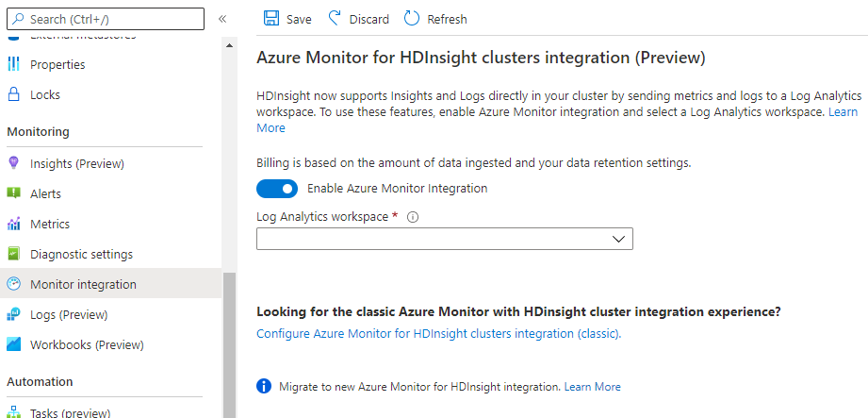Click the Refresh circular arrow icon
Viewport: 868px width, 418px height.
[x=412, y=19]
